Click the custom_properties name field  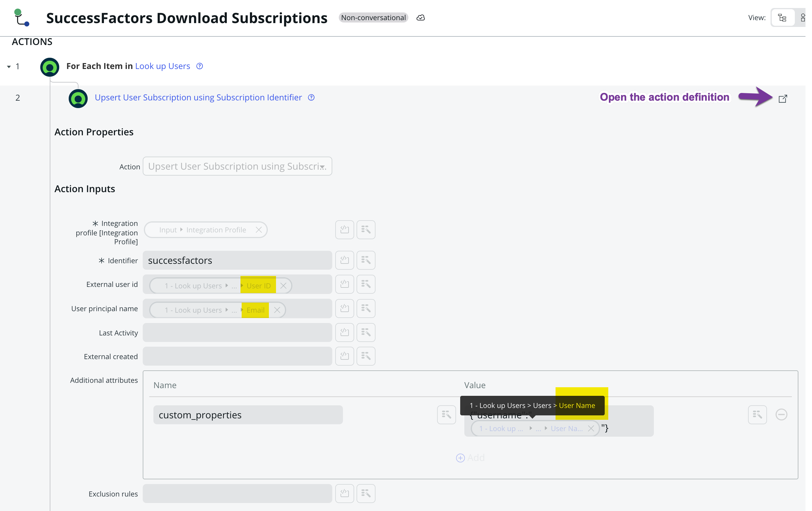point(248,415)
